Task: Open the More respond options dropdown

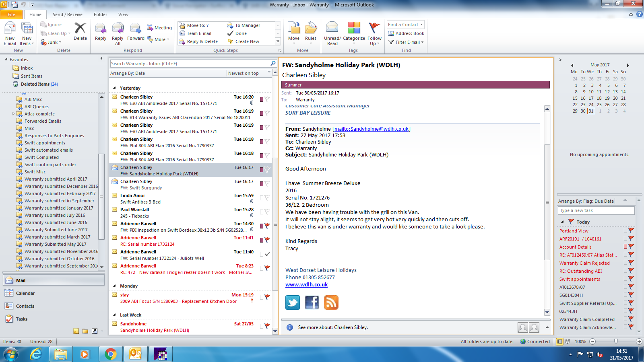Action: tap(158, 39)
